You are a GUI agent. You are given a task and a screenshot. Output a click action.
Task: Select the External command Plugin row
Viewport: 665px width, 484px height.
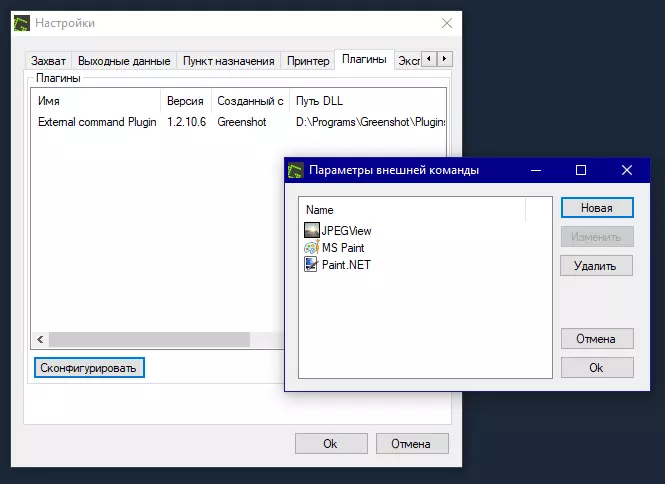pos(95,122)
